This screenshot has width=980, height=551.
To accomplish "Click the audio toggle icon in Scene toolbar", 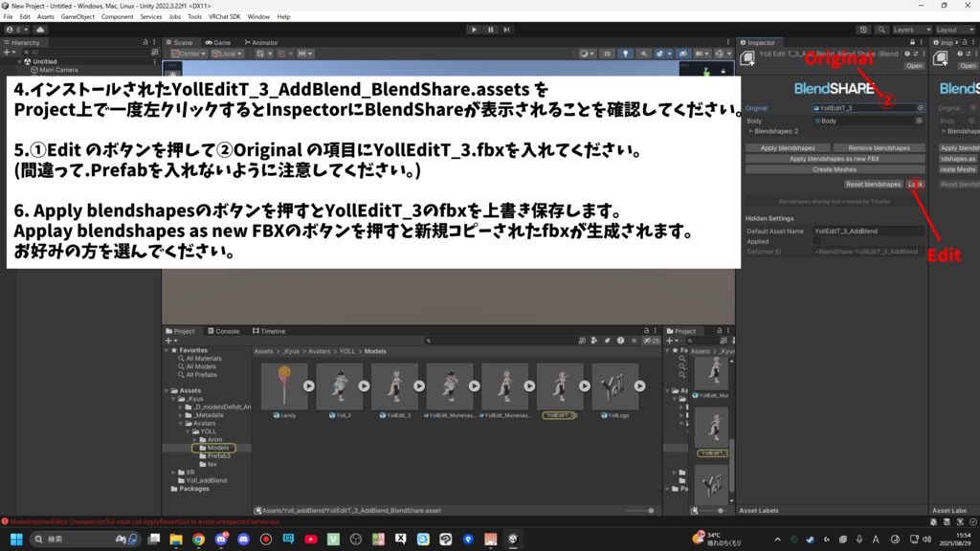I will click(643, 54).
